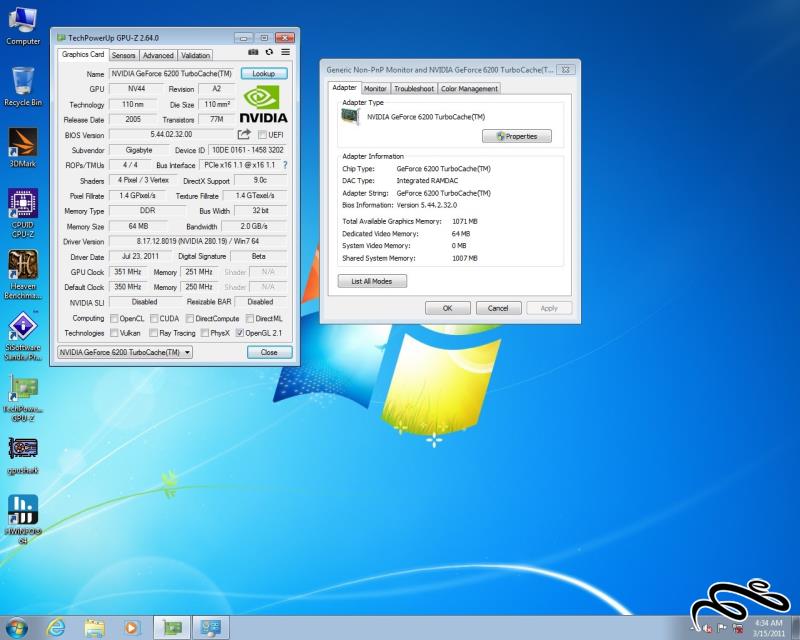The height and width of the screenshot is (640, 800).
Task: Open the Color Management tab
Action: [469, 88]
